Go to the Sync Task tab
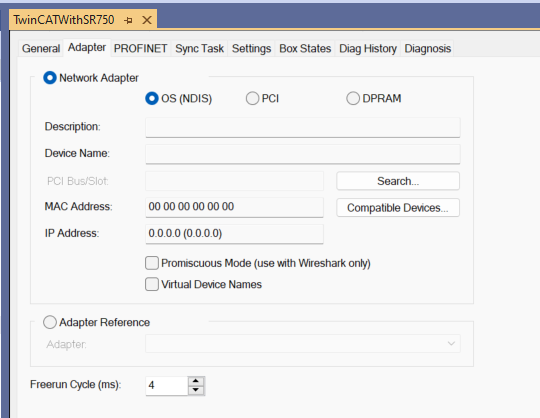The width and height of the screenshot is (540, 418). (199, 49)
